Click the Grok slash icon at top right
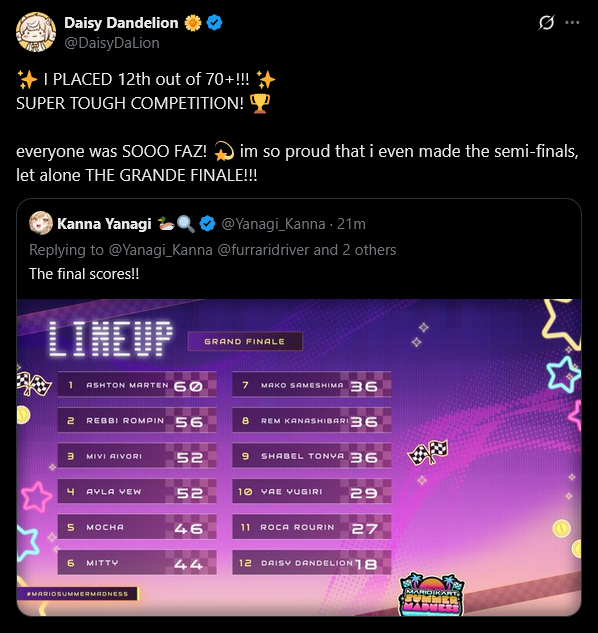Screen dimensions: 598x633 pyautogui.click(x=546, y=23)
